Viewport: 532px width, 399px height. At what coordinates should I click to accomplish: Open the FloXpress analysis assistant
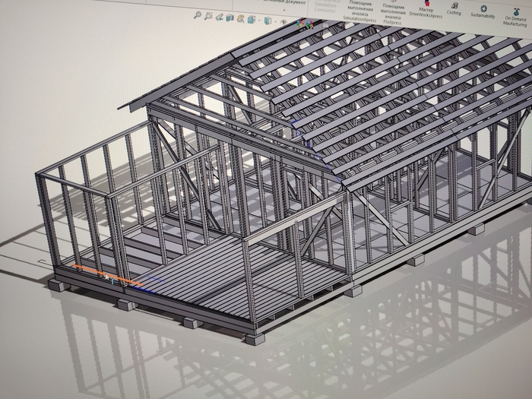pos(393,14)
